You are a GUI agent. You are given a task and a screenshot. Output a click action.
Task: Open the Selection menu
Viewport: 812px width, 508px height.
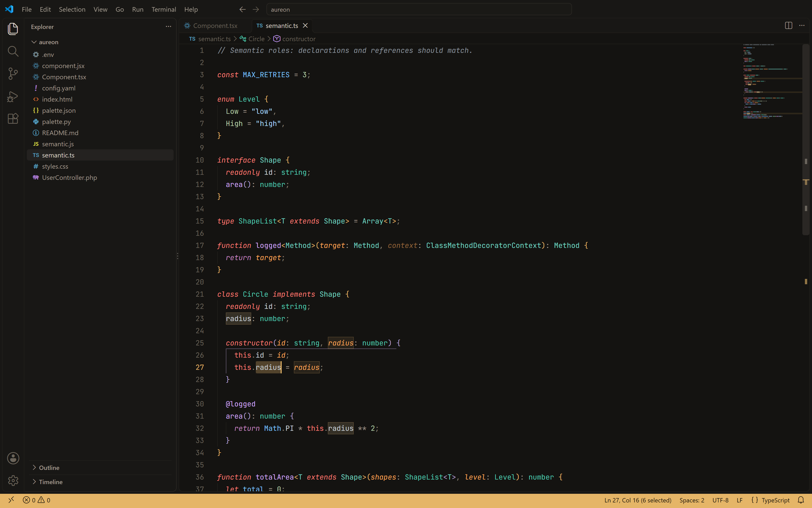(x=72, y=9)
